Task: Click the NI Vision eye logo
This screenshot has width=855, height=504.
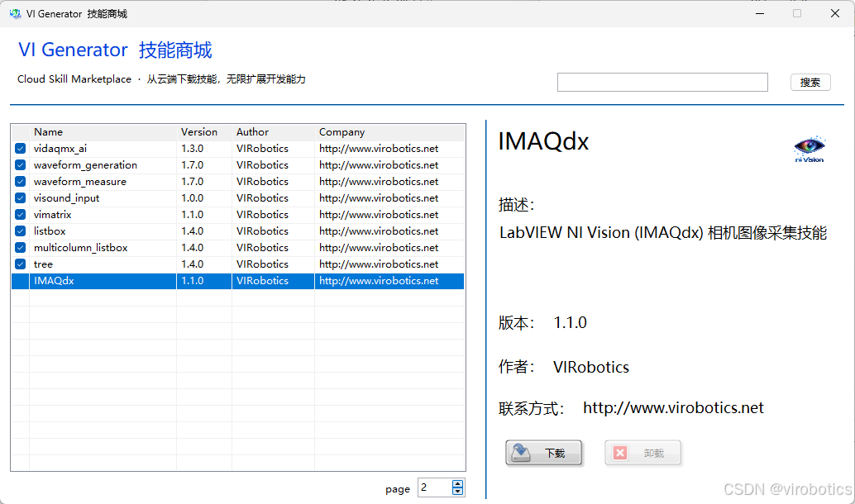Action: [x=810, y=149]
